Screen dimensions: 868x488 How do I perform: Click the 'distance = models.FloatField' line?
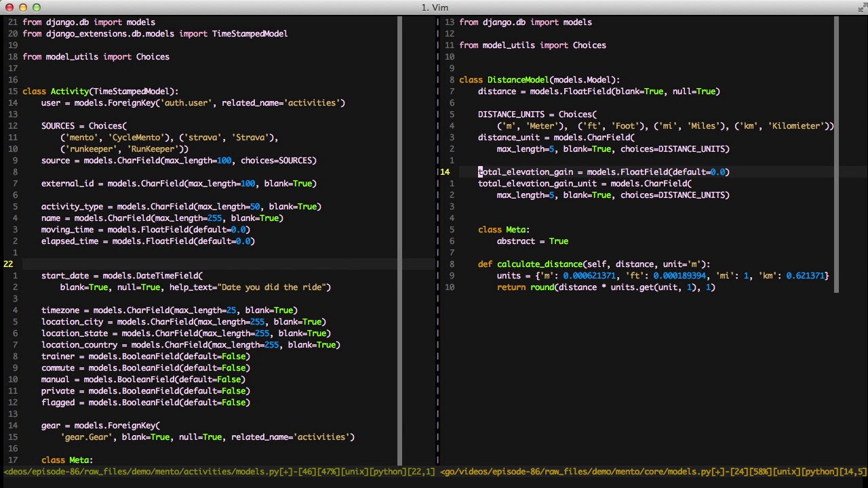coord(599,91)
